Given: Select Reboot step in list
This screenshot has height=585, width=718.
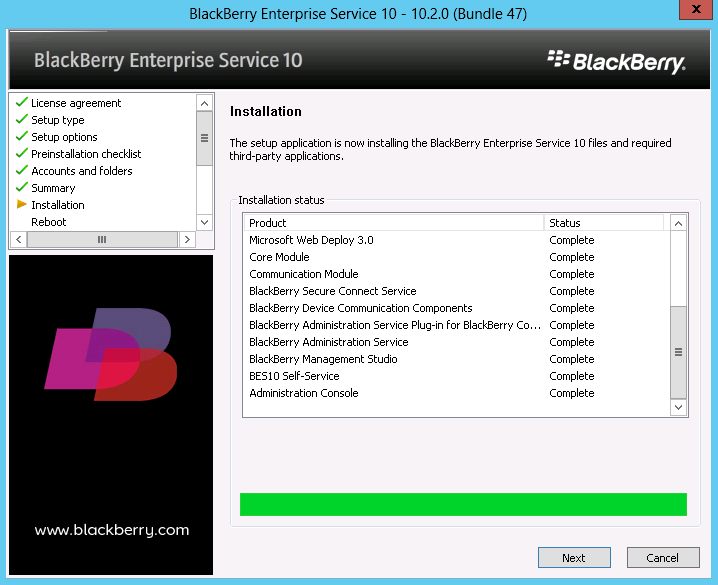Looking at the screenshot, I should coord(49,222).
